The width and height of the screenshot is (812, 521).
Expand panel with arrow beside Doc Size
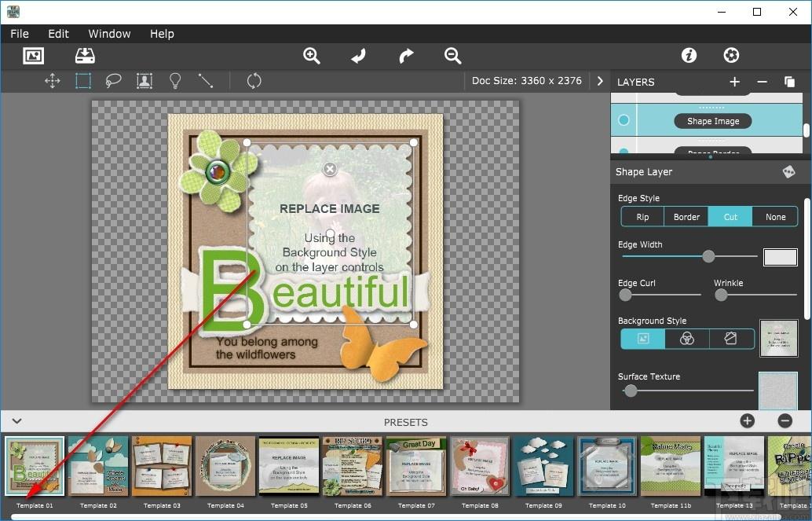click(x=600, y=81)
